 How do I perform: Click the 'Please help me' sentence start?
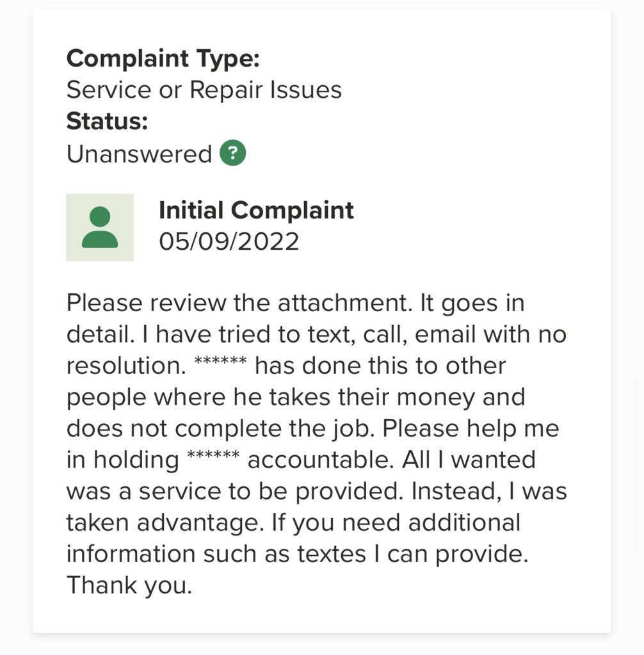(x=471, y=428)
